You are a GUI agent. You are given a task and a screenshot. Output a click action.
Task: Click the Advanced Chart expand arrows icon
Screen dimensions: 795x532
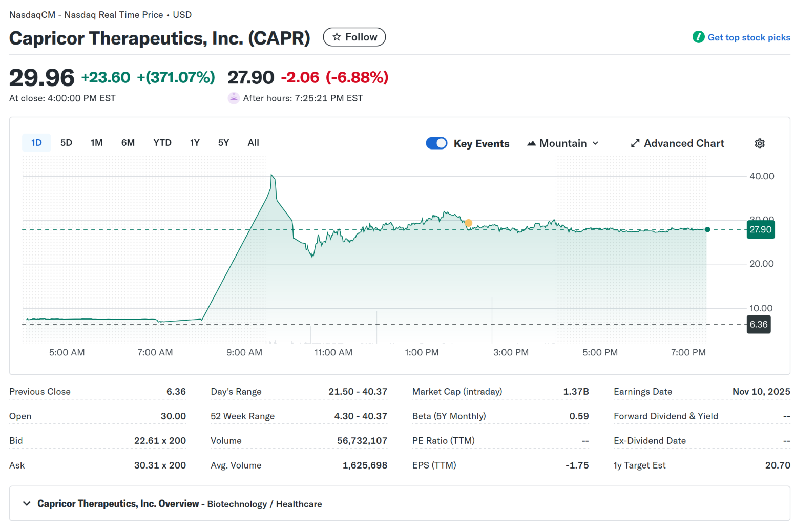coord(635,143)
